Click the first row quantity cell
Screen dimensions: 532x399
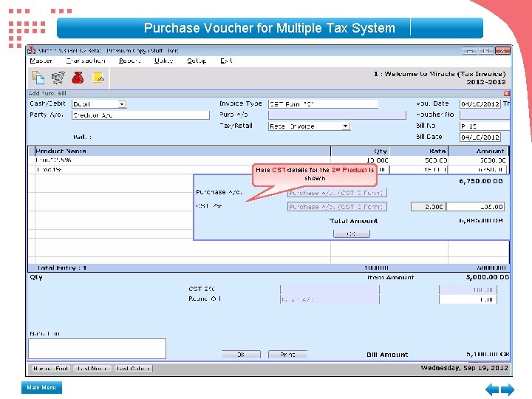click(377, 160)
